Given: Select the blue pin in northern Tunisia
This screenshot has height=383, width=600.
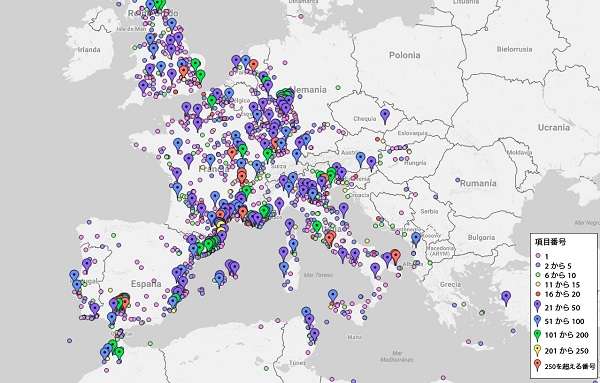Looking at the screenshot, I should [x=306, y=313].
